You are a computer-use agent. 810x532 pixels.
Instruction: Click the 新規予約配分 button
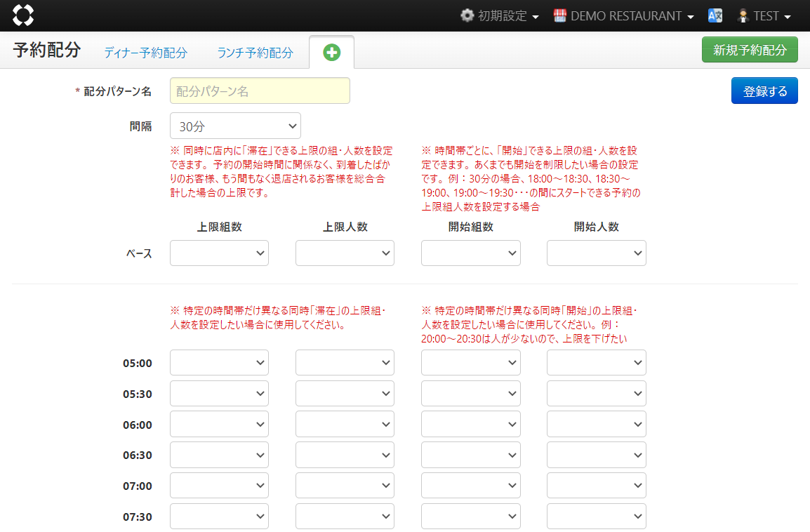click(x=750, y=50)
